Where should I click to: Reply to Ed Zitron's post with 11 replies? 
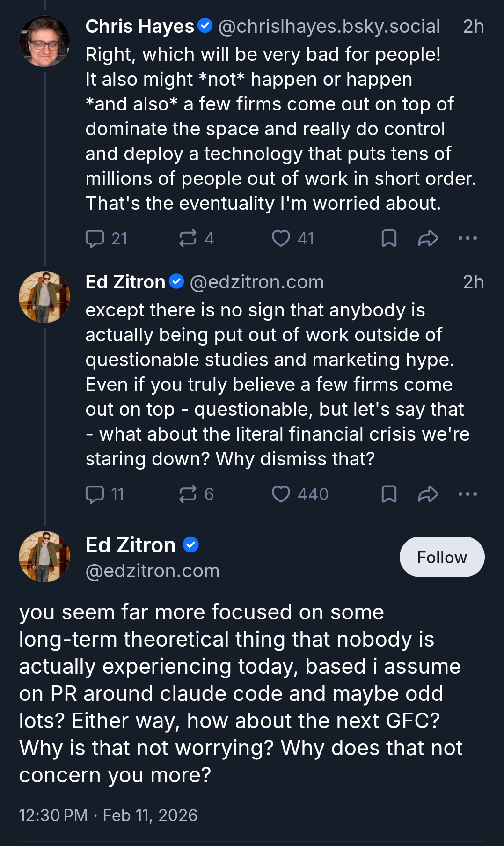point(95,494)
